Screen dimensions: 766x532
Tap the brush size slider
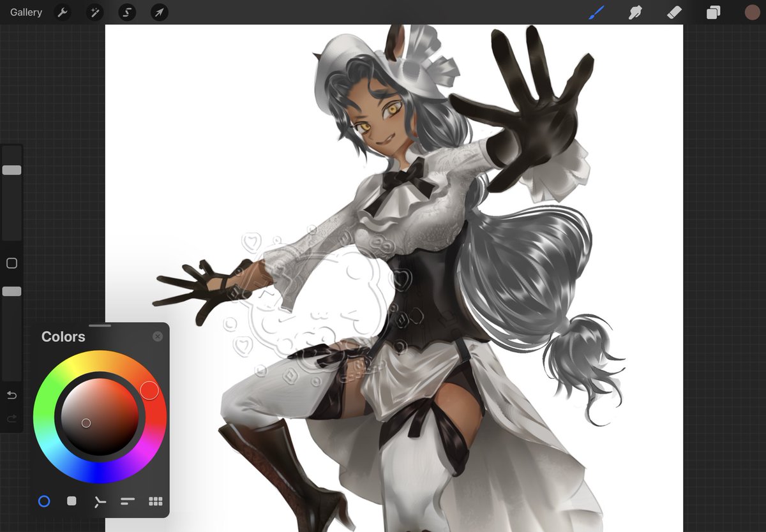tap(11, 169)
